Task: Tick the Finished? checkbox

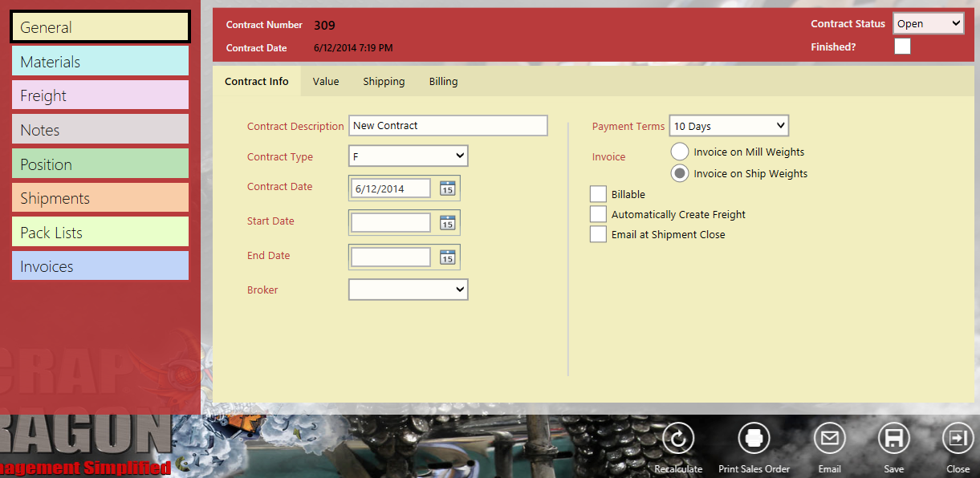Action: 902,47
